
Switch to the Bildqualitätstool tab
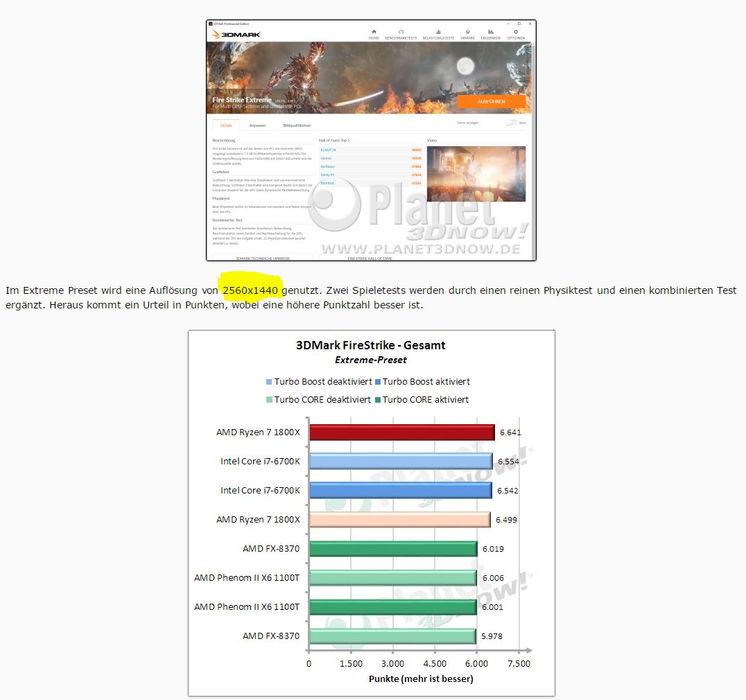[x=297, y=125]
